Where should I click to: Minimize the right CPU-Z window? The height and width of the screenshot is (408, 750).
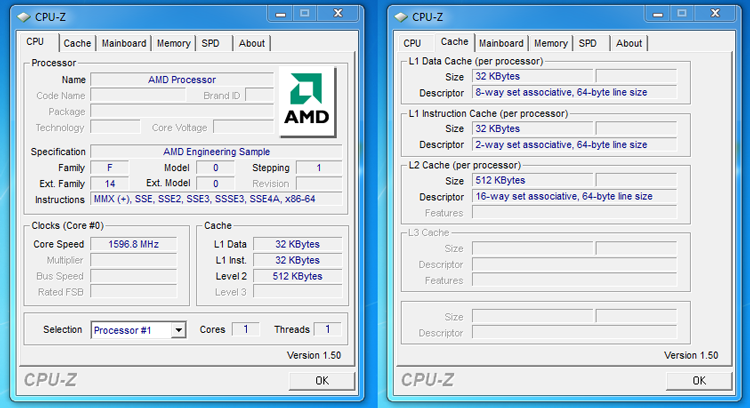coord(658,14)
